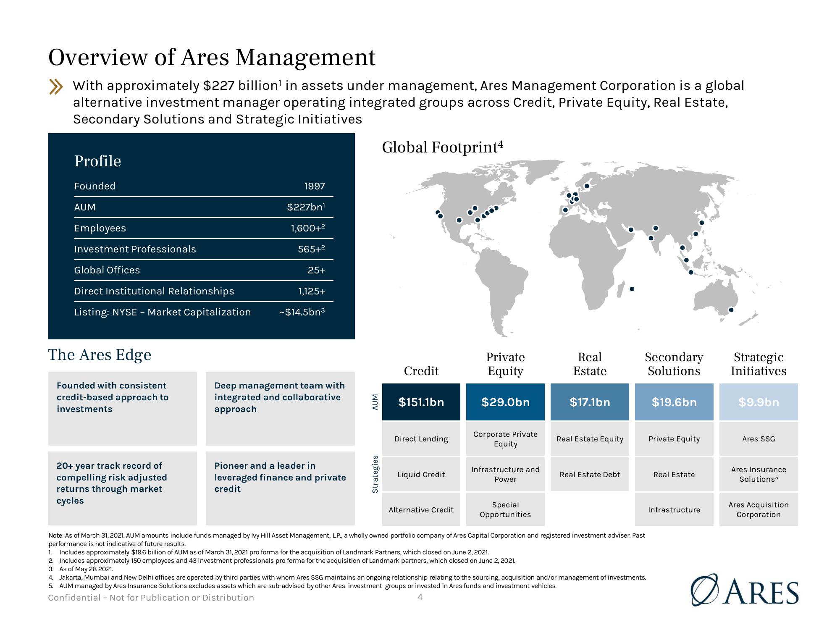This screenshot has width=840, height=630.
Task: Click footnote 3 As of May 28 2021
Action: pyautogui.click(x=81, y=569)
